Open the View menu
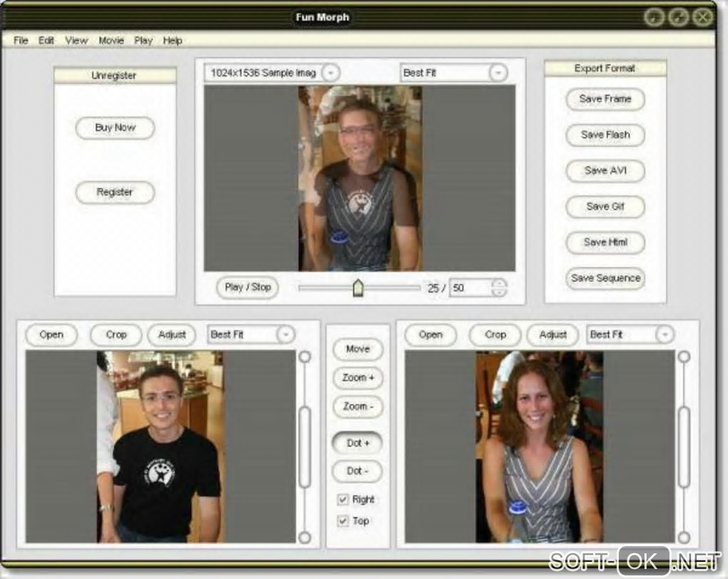This screenshot has width=728, height=579. click(x=76, y=41)
